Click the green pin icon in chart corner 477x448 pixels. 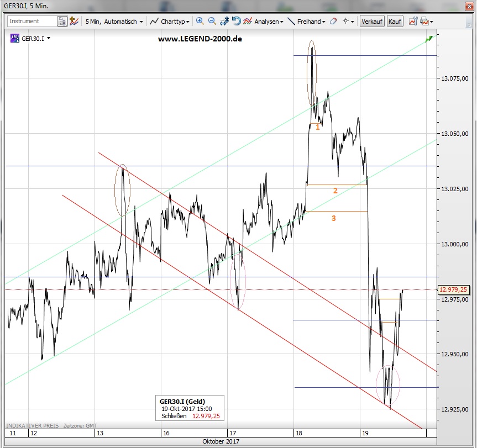(x=428, y=39)
